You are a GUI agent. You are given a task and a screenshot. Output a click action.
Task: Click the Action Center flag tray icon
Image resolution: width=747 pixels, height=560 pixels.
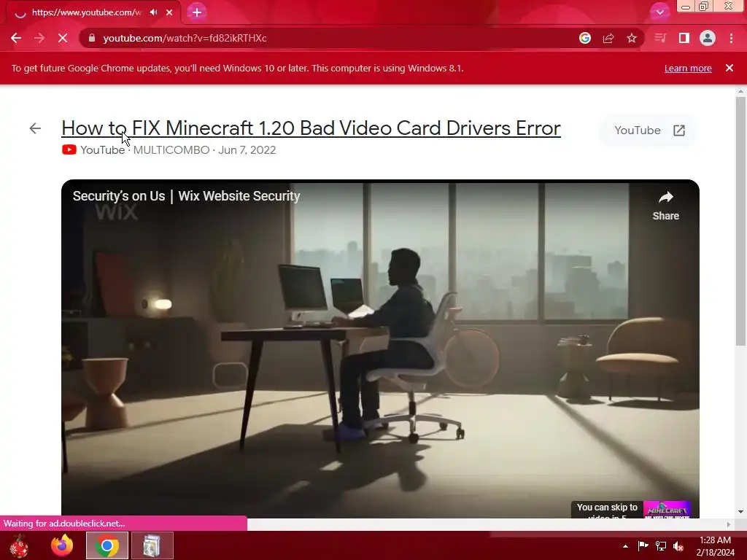(x=643, y=546)
